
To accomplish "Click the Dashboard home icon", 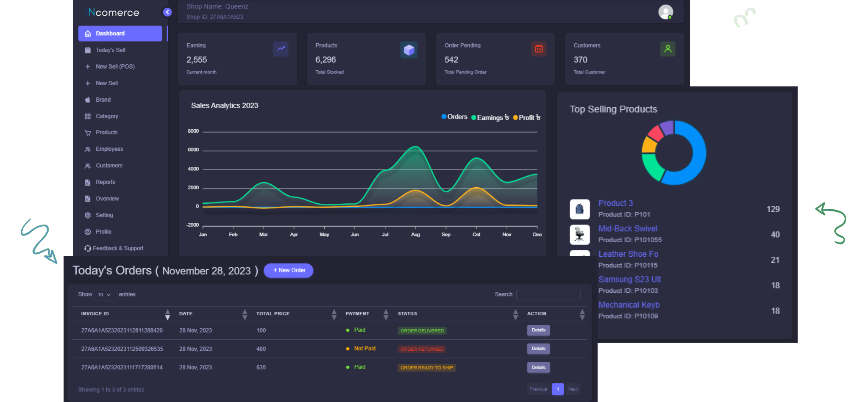I will [88, 33].
